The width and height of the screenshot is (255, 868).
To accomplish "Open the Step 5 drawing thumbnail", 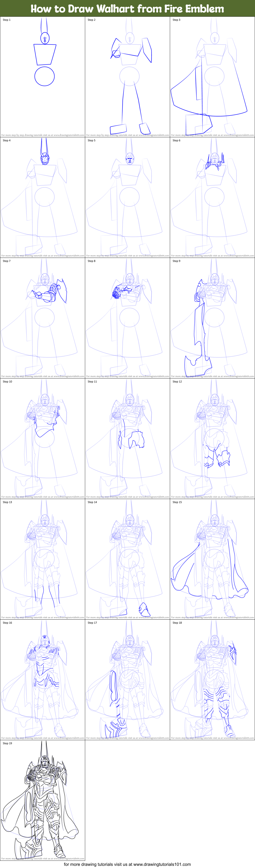I will tap(127, 197).
